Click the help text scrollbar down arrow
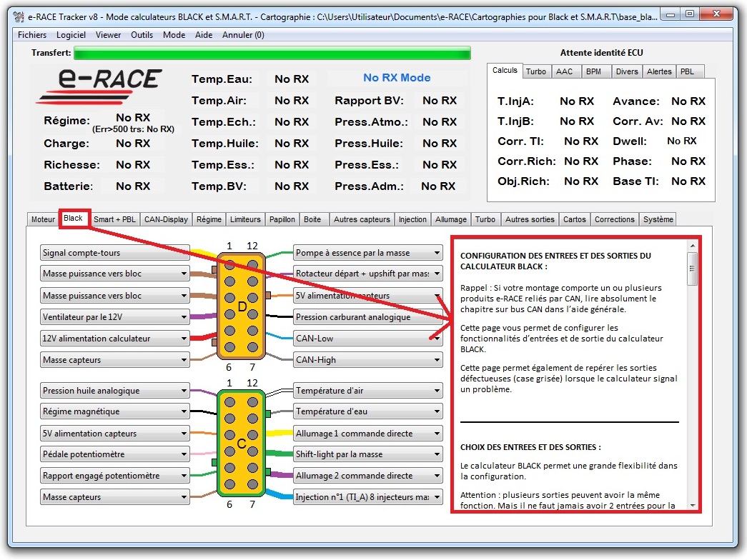747x560 pixels. click(692, 505)
